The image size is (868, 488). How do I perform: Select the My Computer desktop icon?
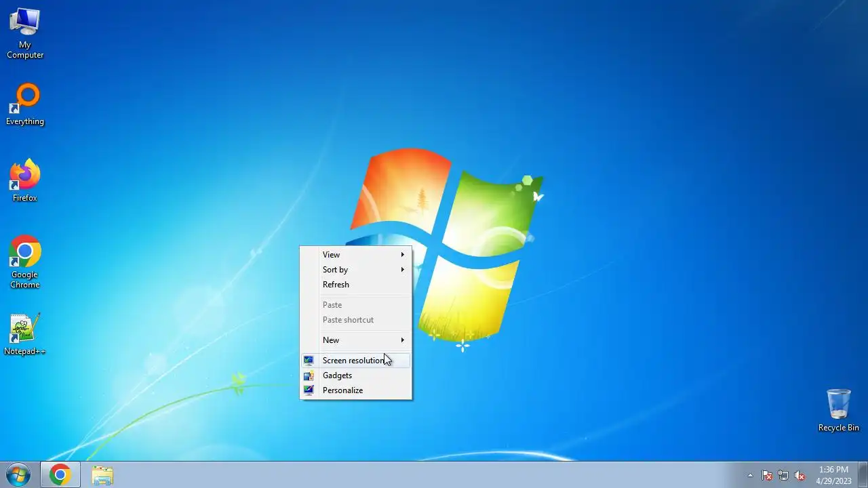tap(25, 34)
